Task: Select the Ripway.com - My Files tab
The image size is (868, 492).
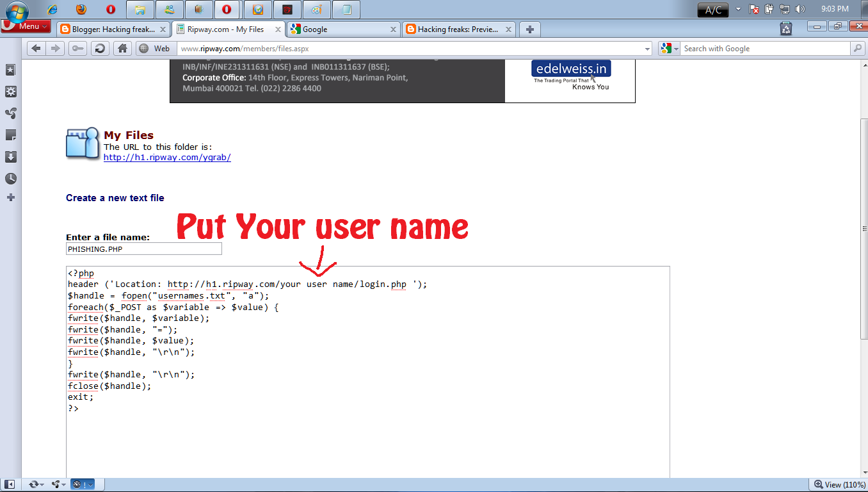Action: (229, 29)
